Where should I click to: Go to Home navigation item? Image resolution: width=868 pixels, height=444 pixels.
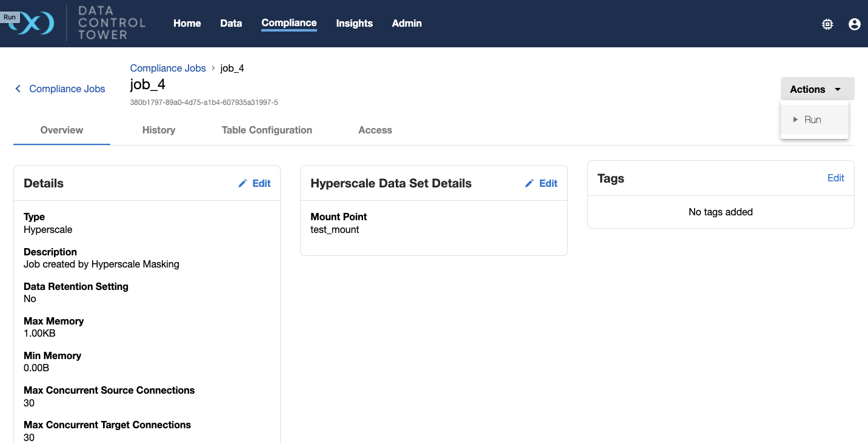187,23
